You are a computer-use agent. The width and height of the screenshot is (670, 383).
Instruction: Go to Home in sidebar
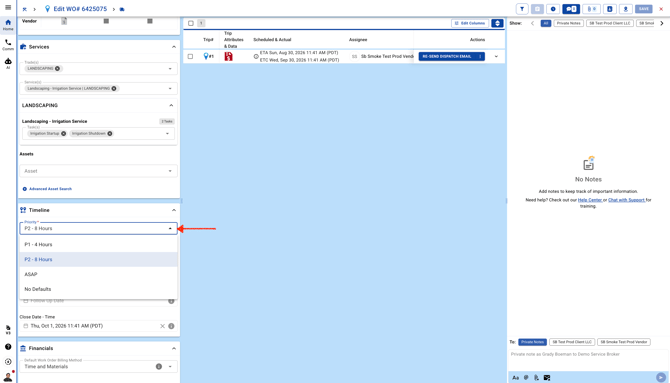coord(8,25)
